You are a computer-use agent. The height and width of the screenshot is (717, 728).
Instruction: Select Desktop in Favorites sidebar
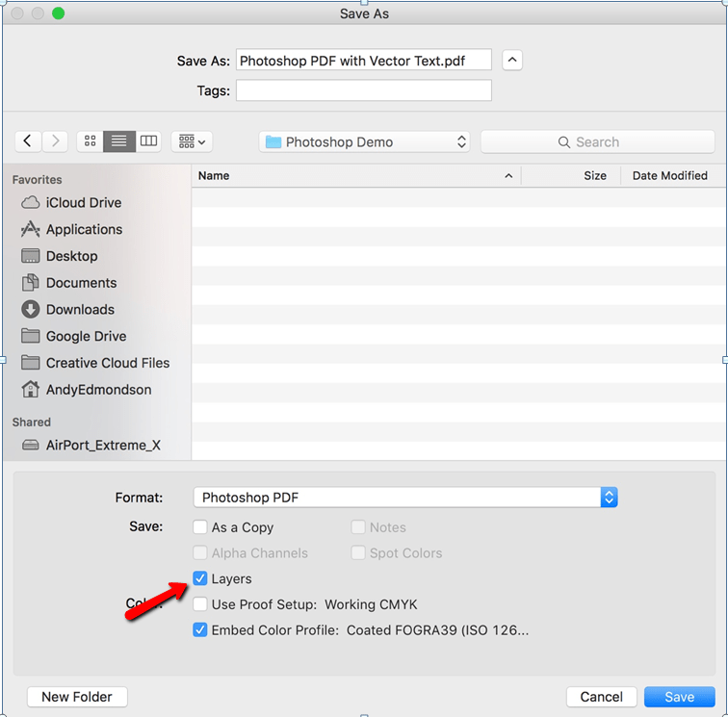coord(72,256)
